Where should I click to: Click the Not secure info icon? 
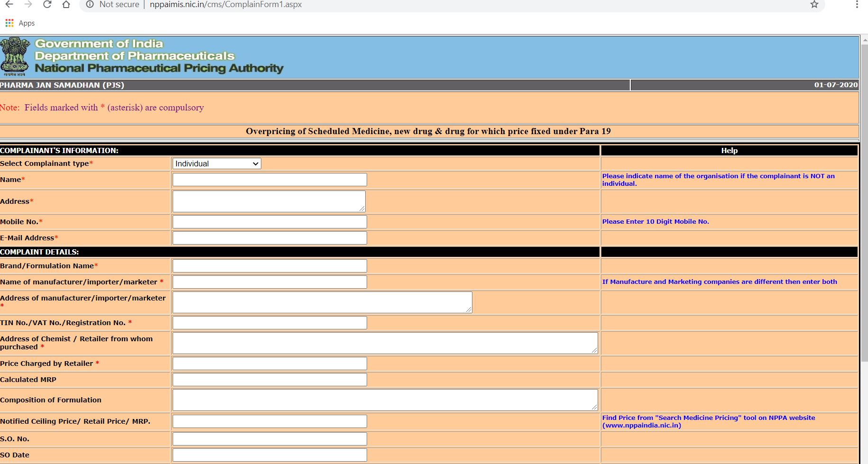pos(90,5)
